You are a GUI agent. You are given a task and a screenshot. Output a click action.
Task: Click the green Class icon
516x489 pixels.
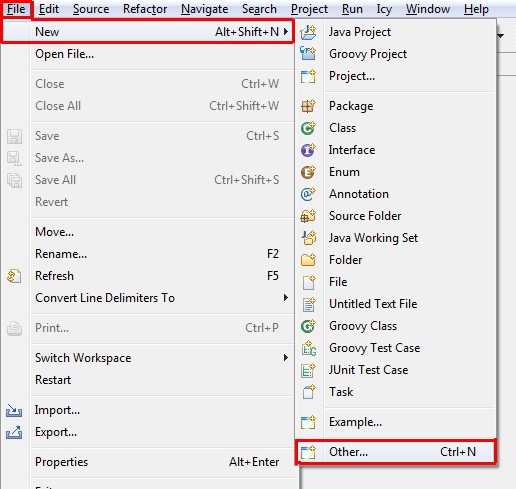pyautogui.click(x=308, y=128)
